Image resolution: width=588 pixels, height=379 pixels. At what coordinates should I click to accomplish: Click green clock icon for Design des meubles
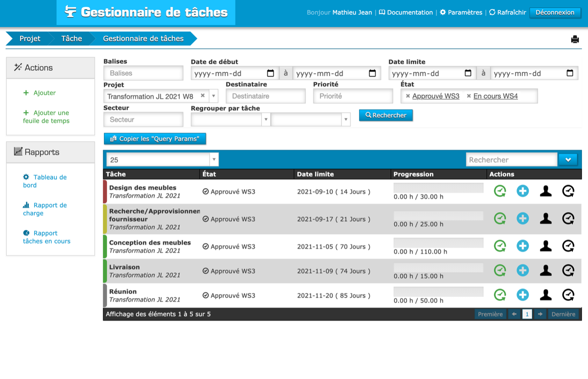click(500, 191)
